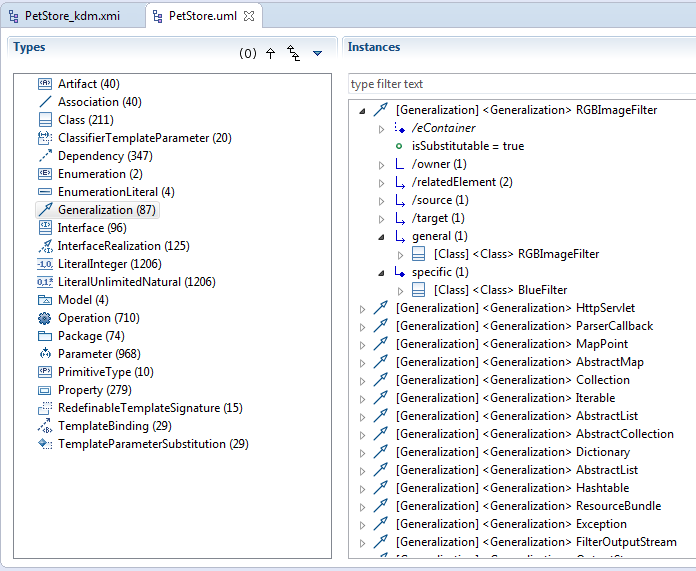Select the ResourceBundle generalization row
The height and width of the screenshot is (571, 696).
pyautogui.click(x=529, y=506)
